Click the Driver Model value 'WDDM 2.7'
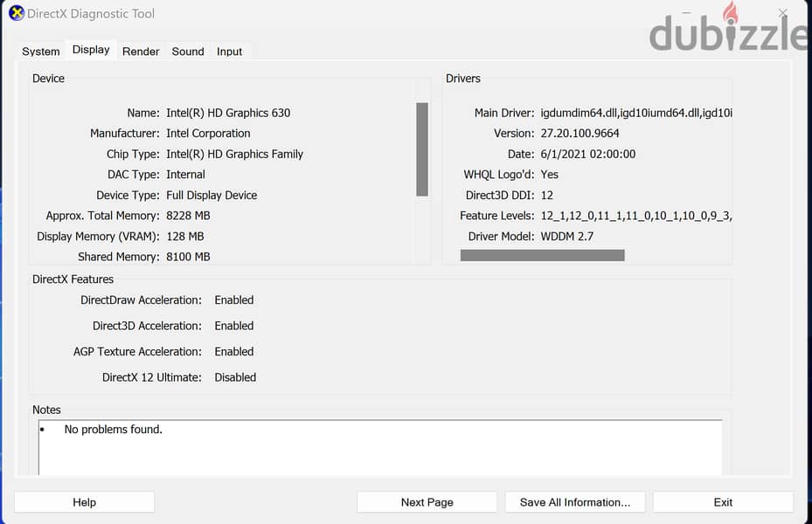812x524 pixels. point(567,237)
